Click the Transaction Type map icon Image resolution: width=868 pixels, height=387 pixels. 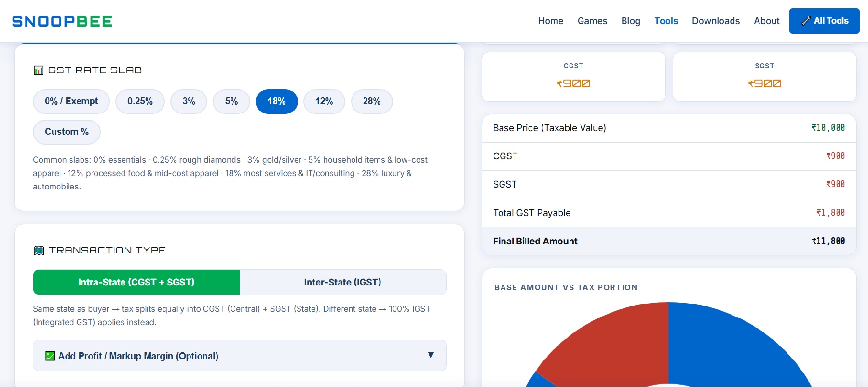pyautogui.click(x=39, y=250)
